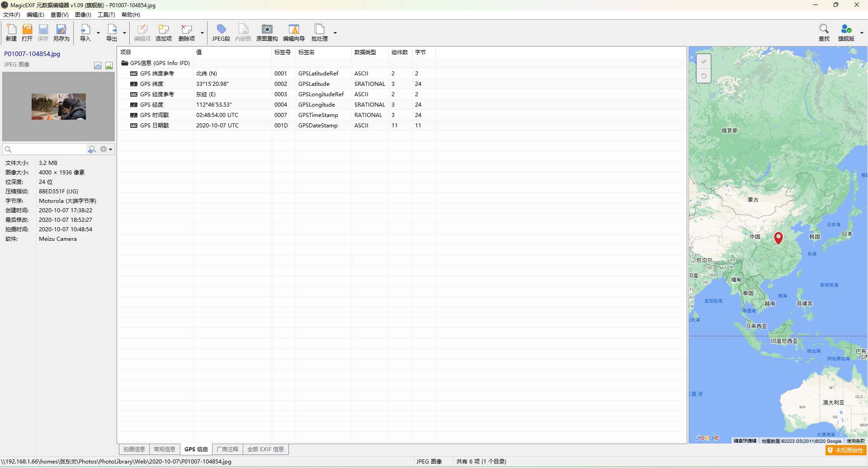Viewport: 868px width, 468px height.
Task: Open the 使用条款 link on map
Action: coord(855,441)
